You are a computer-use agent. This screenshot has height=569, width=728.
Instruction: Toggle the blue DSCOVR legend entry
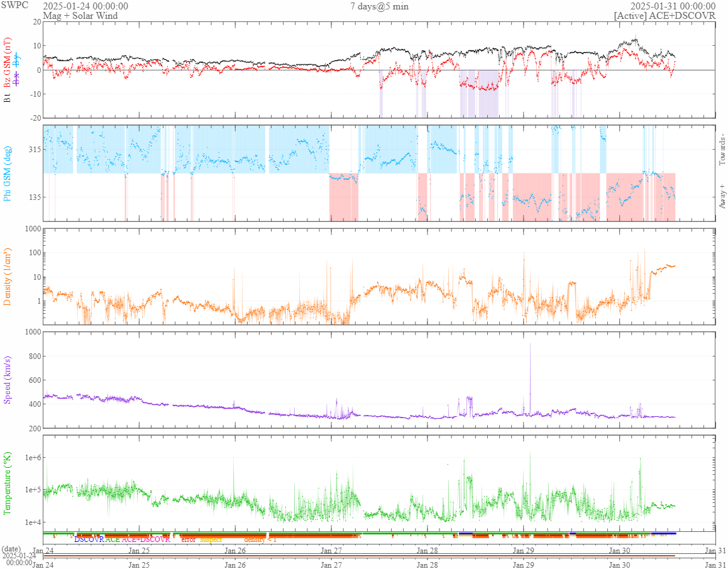[89, 539]
